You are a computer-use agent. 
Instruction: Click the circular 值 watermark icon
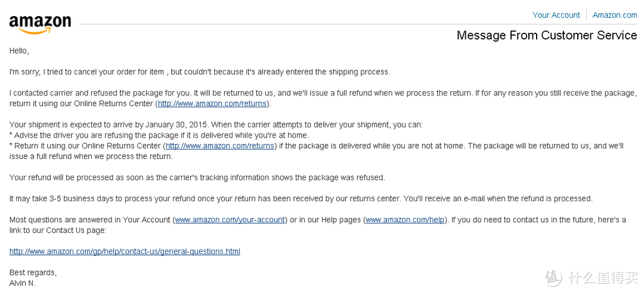pos(553,278)
